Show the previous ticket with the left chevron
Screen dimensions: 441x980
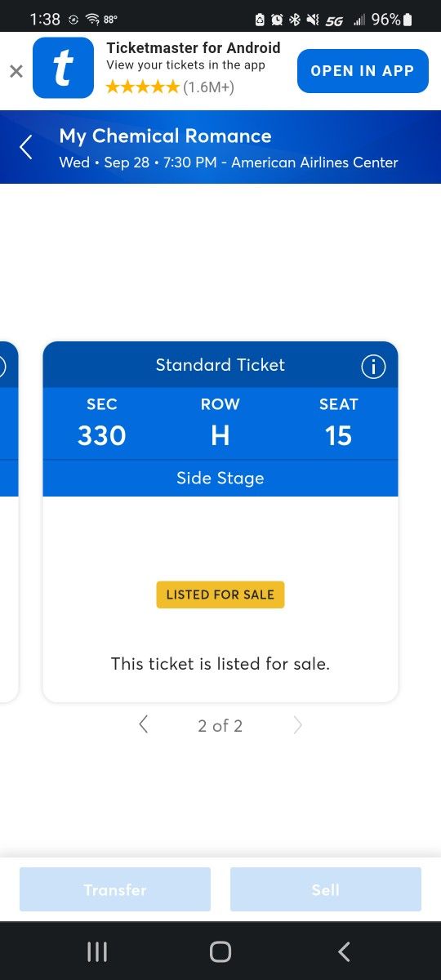click(x=144, y=724)
